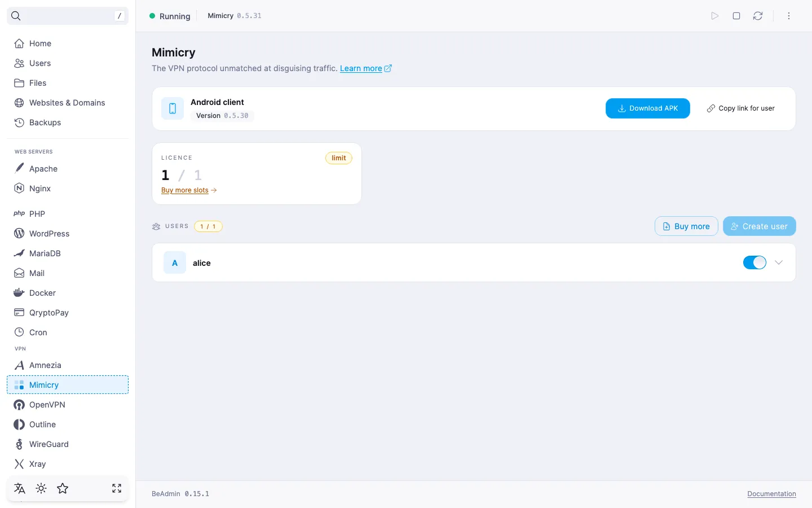
Task: Click the OpenVPN logo icon
Action: tap(19, 405)
